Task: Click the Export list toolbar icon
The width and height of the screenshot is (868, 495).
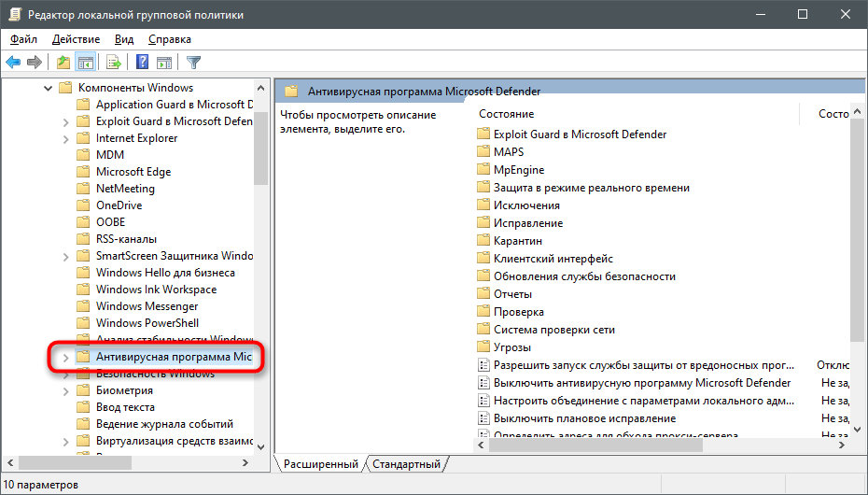Action: [114, 62]
